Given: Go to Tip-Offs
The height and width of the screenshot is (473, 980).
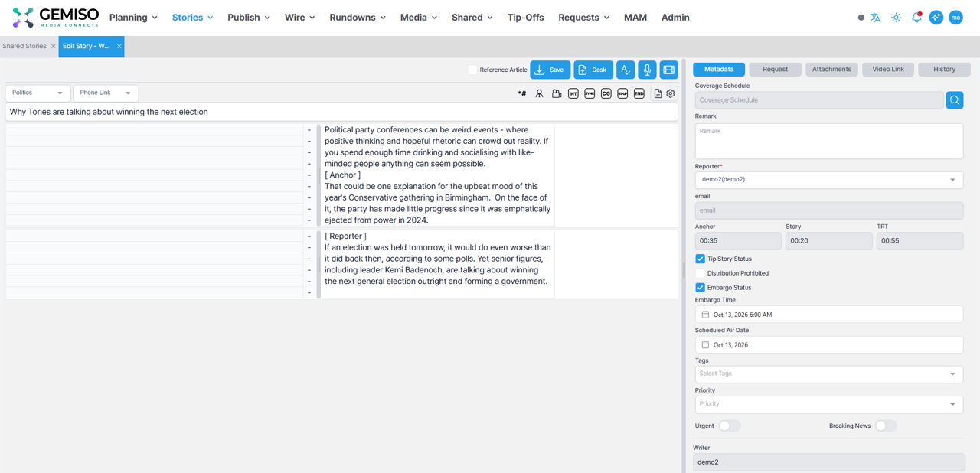Looking at the screenshot, I should [525, 18].
